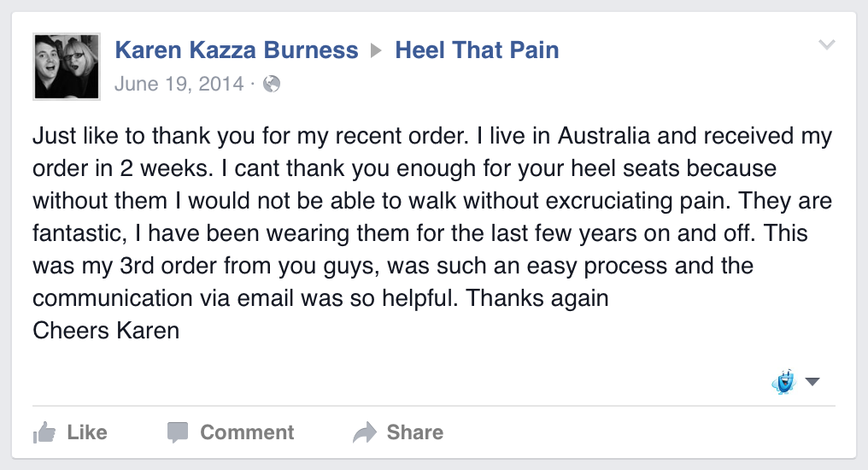Click the "Cheers Karen" sign-off line
Viewport: 868px width, 470px height.
[x=106, y=331]
